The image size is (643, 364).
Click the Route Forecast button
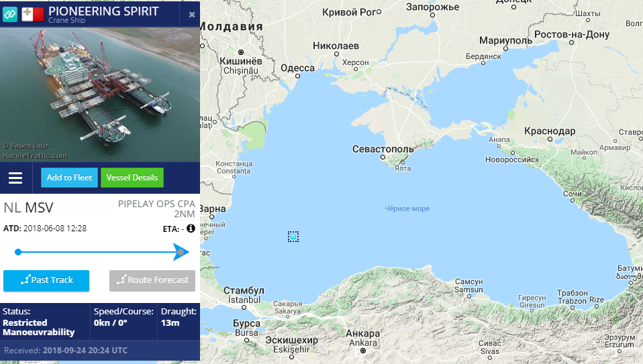(152, 280)
